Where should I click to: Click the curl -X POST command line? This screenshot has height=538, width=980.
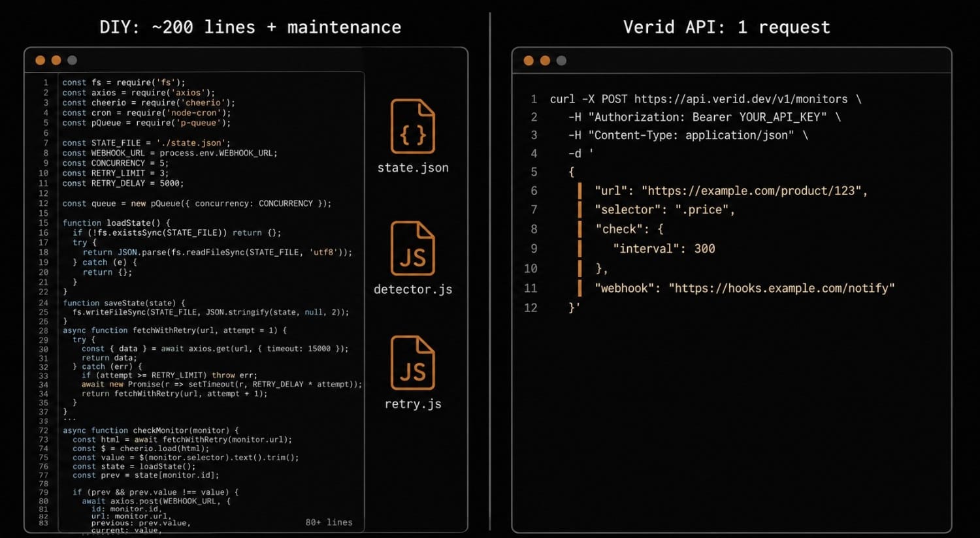[706, 99]
